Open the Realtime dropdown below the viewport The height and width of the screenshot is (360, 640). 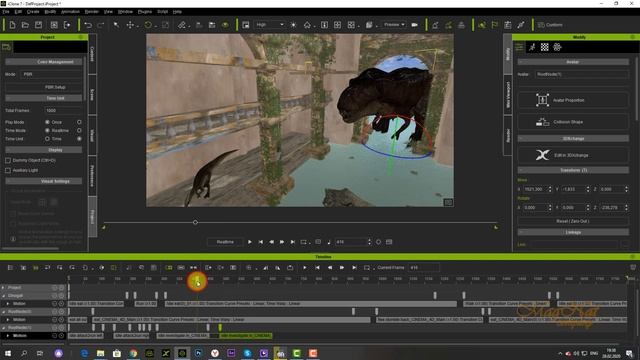pyautogui.click(x=225, y=242)
